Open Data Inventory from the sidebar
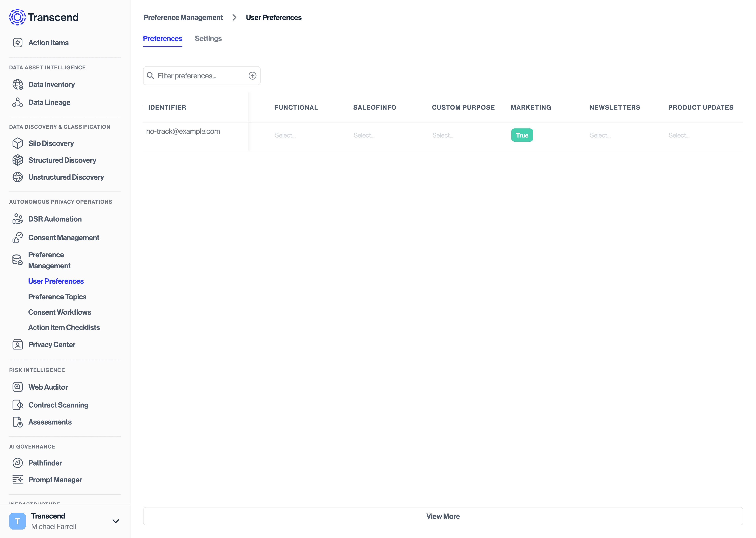Screen dimensions: 756x538 [51, 85]
